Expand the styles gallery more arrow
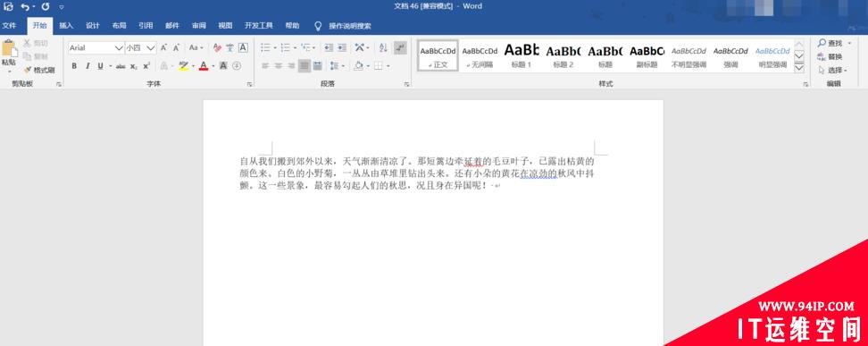 pos(799,67)
